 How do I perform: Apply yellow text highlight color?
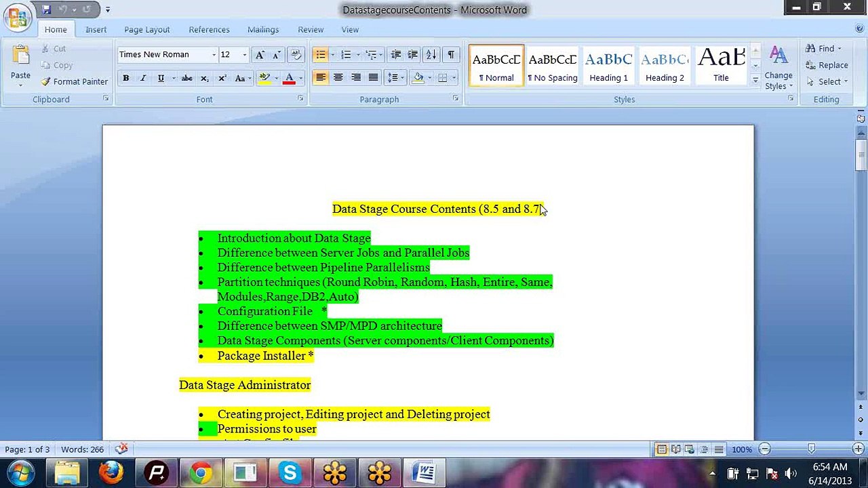point(264,78)
